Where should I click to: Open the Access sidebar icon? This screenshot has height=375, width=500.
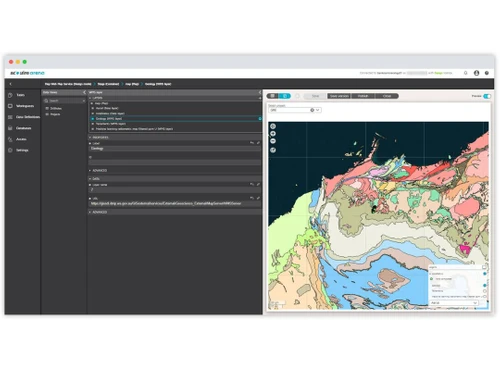click(10, 139)
